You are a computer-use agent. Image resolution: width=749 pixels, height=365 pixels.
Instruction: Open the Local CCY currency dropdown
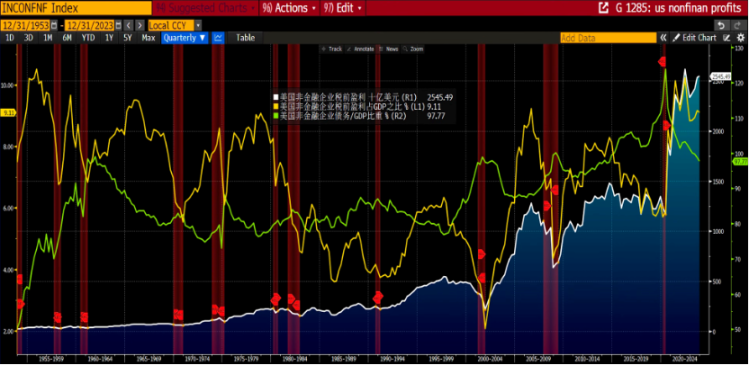point(175,25)
